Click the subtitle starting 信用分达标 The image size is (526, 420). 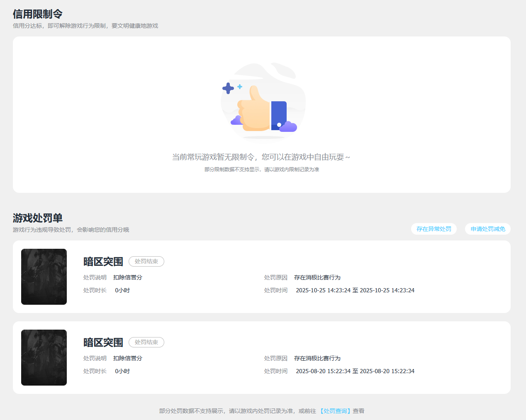pos(85,26)
